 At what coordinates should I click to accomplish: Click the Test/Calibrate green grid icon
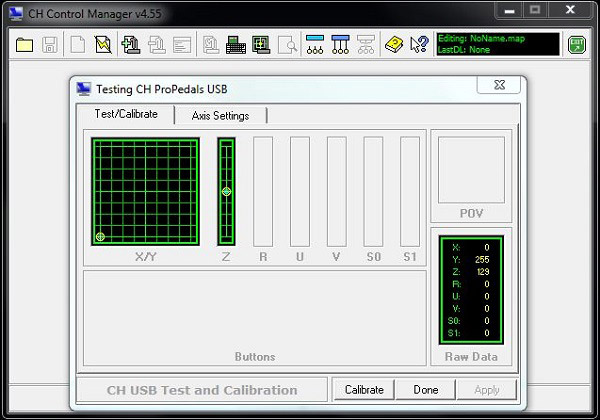261,45
